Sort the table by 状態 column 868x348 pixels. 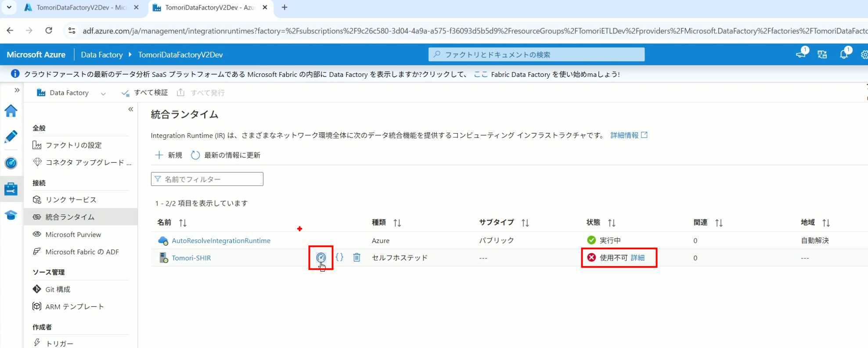point(611,223)
